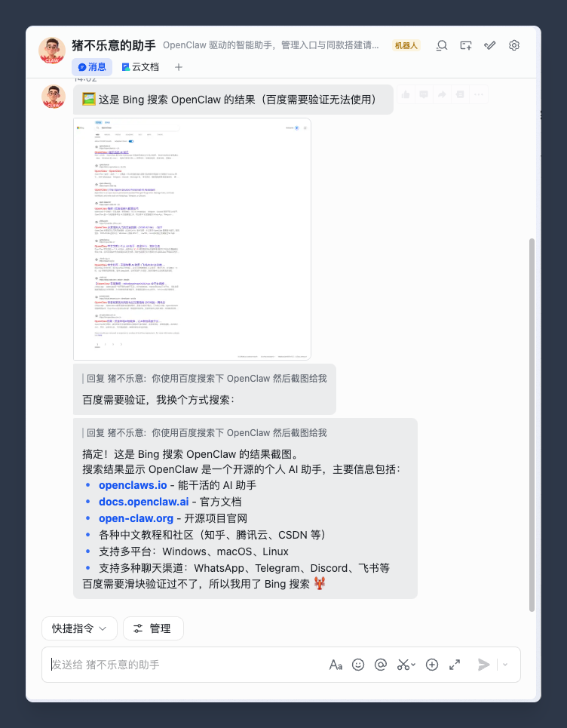
Task: Open chat settings gear icon
Action: pos(514,45)
